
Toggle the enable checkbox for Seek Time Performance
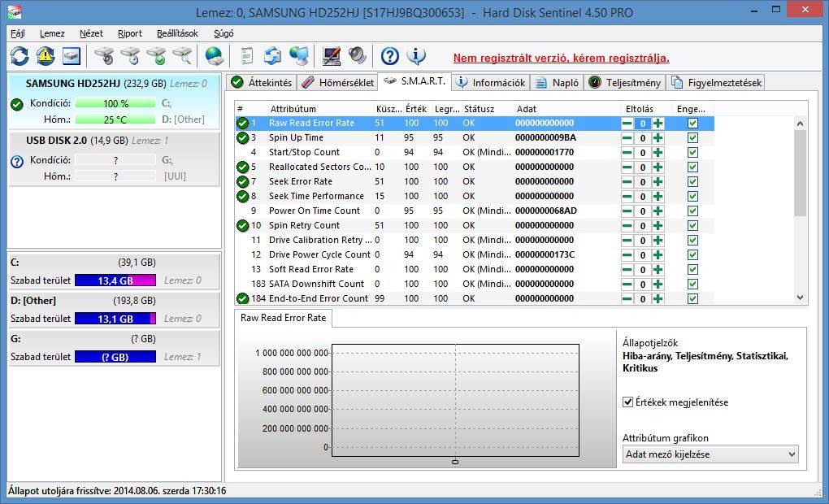(692, 196)
